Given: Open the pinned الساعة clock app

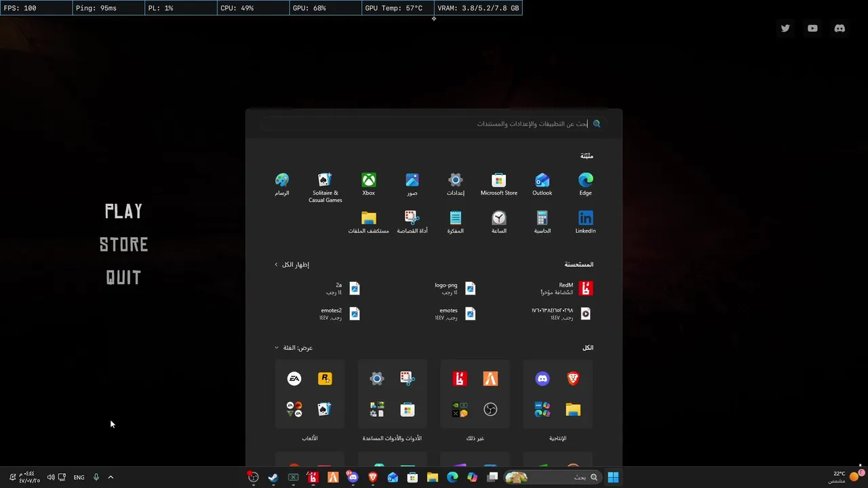Looking at the screenshot, I should tap(498, 222).
